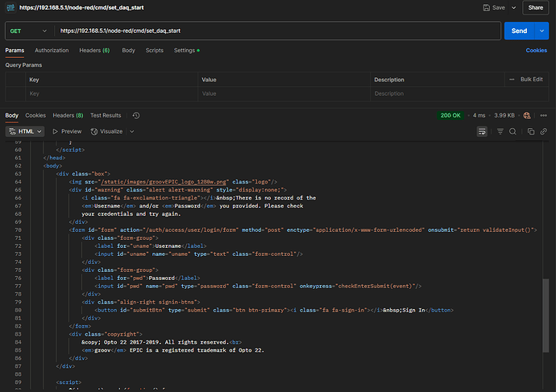
Task: Click the request URL input field
Action: [277, 31]
